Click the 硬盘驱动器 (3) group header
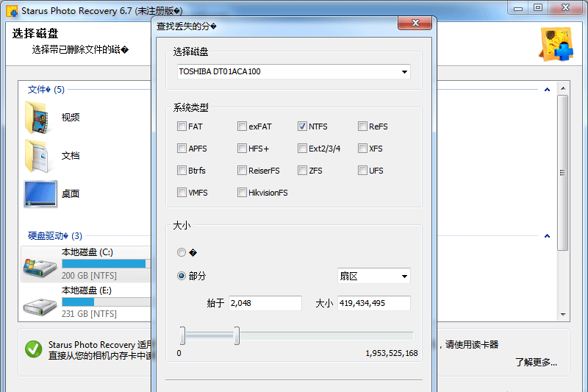Image resolution: width=588 pixels, height=392 pixels. pos(55,236)
